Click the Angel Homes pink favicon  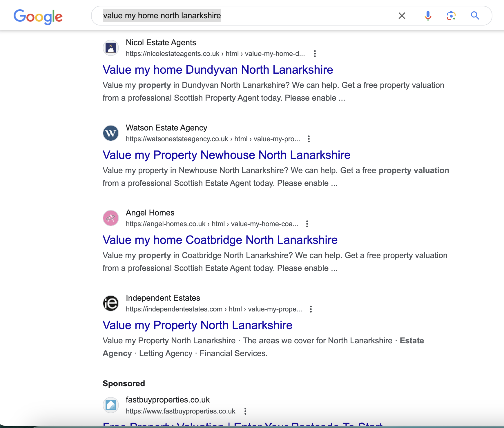[111, 218]
